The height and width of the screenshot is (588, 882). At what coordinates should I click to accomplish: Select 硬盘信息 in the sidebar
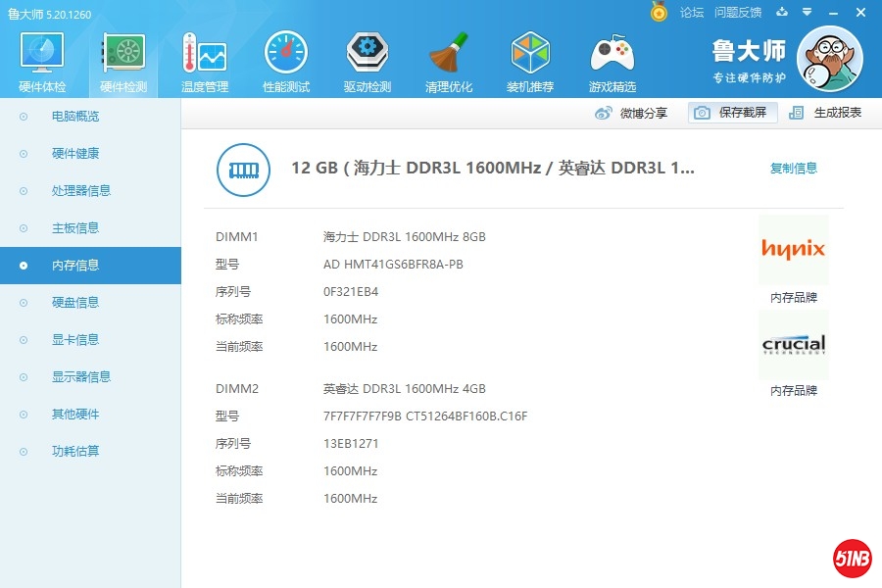coord(75,303)
